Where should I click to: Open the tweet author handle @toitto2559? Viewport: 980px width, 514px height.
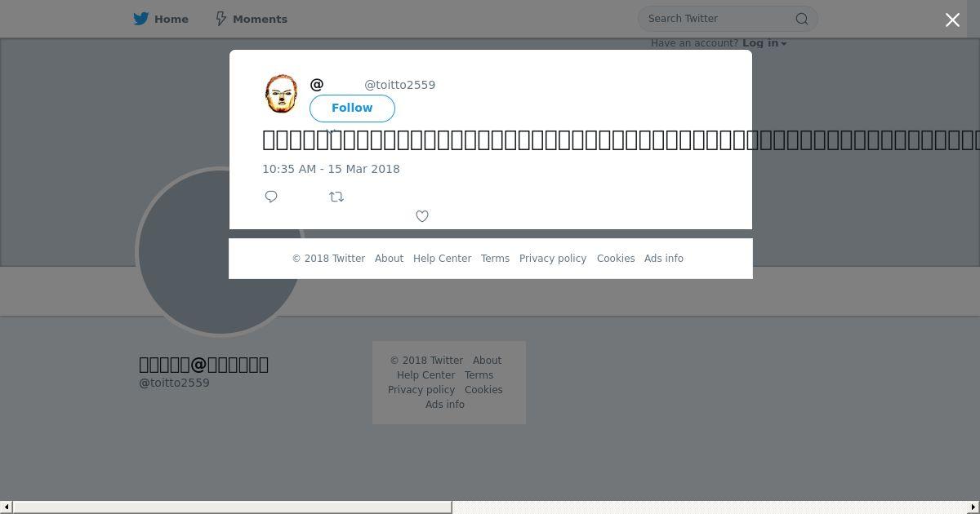tap(399, 85)
